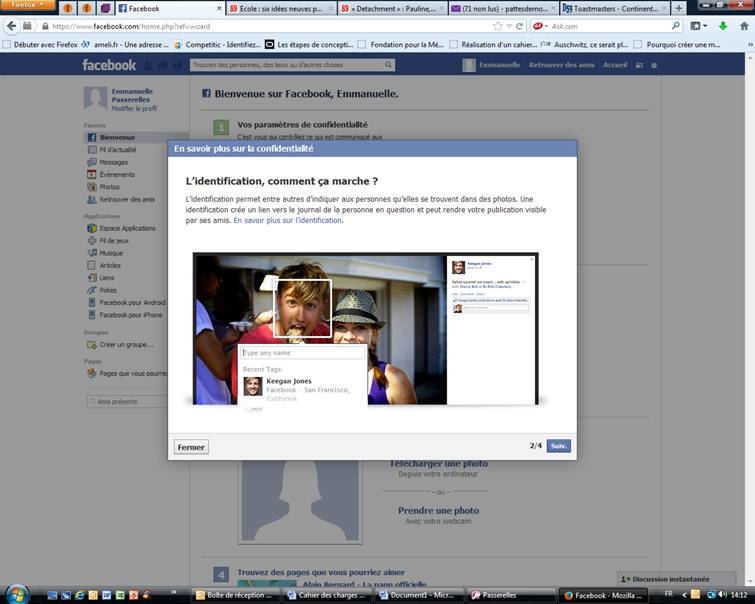Open 'Fil de jeux' in sidebar
755x604 pixels.
114,240
